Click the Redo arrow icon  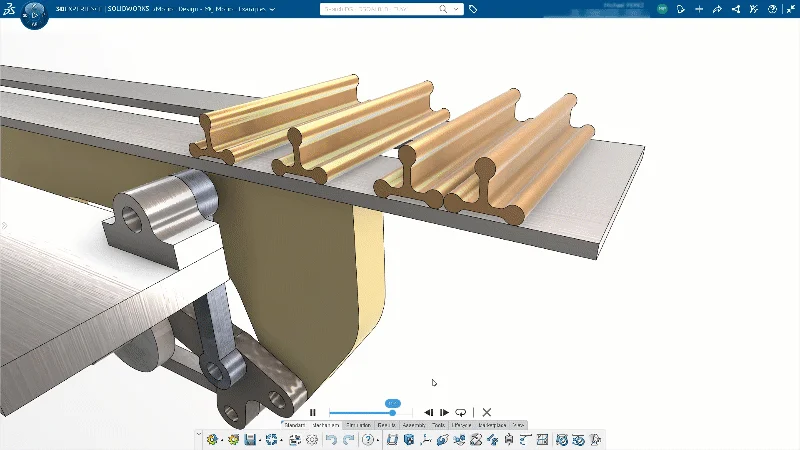[x=347, y=439]
